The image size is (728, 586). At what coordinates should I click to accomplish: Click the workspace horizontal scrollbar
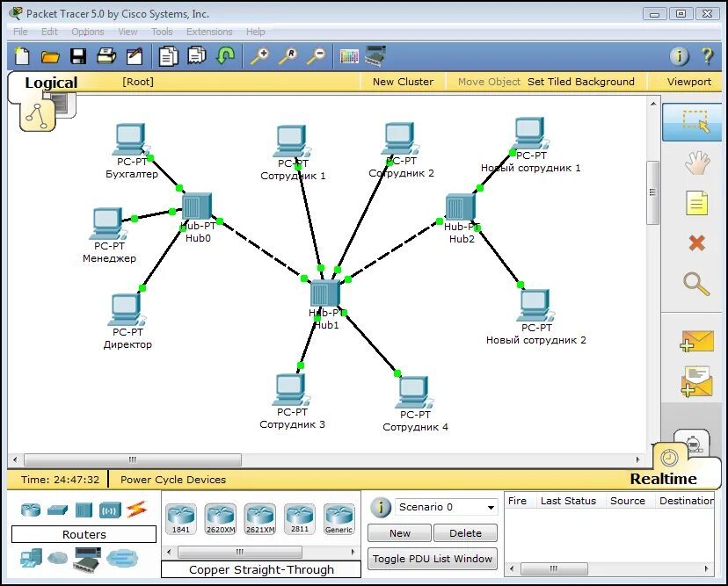132,459
